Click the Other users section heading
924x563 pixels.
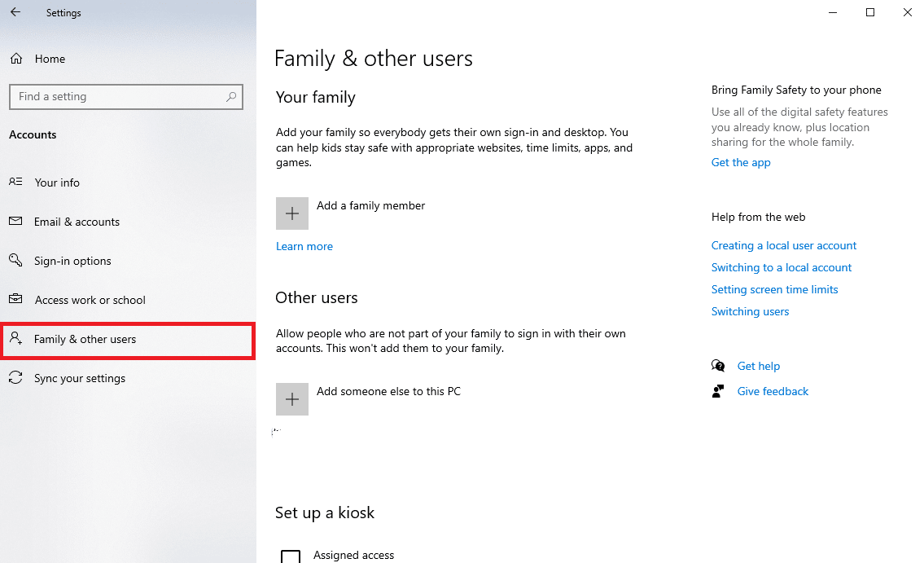click(x=317, y=297)
